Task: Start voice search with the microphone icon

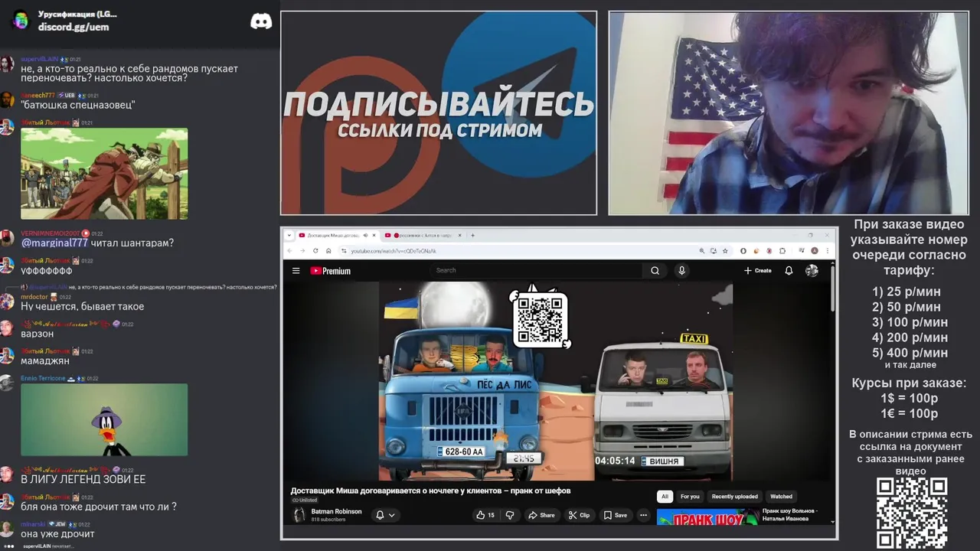Action: pyautogui.click(x=681, y=270)
